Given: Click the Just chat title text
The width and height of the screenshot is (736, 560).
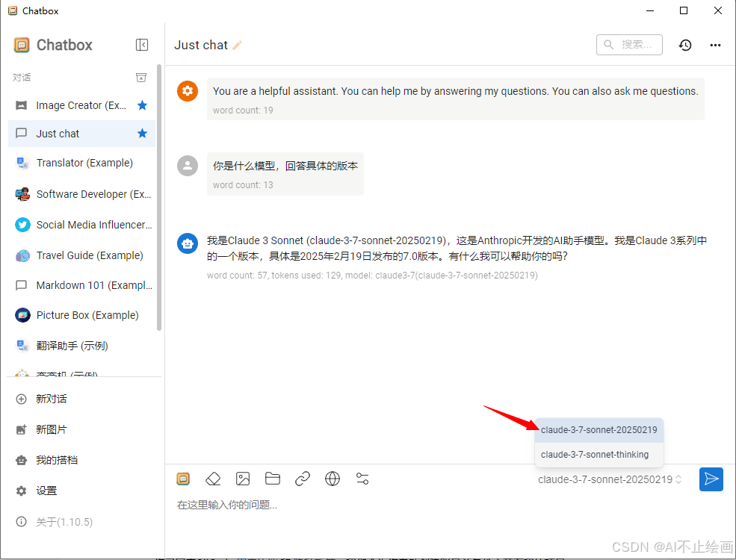Looking at the screenshot, I should [x=201, y=45].
